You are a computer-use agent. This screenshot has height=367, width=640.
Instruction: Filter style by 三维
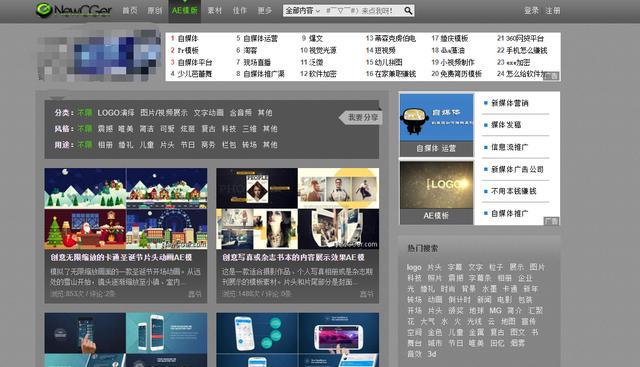tap(249, 129)
